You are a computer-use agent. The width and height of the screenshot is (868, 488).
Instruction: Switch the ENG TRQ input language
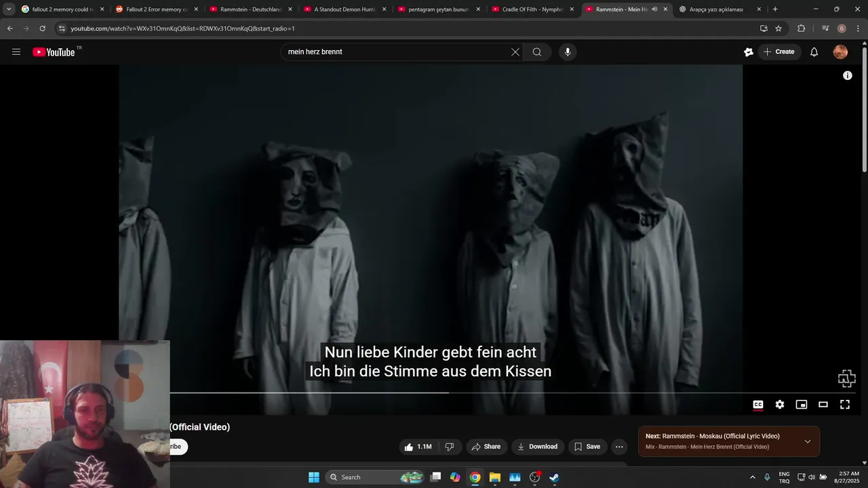click(784, 477)
